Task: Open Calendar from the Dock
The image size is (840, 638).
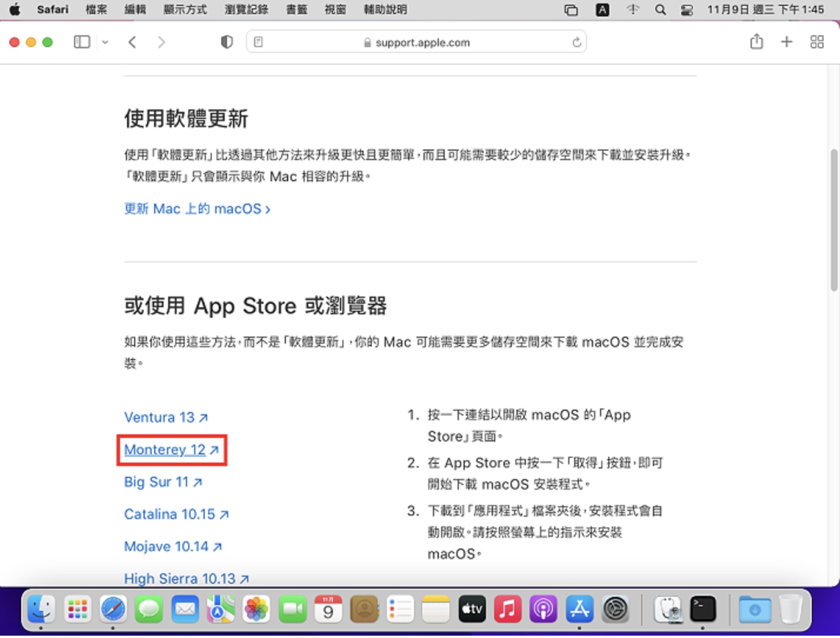Action: [328, 609]
